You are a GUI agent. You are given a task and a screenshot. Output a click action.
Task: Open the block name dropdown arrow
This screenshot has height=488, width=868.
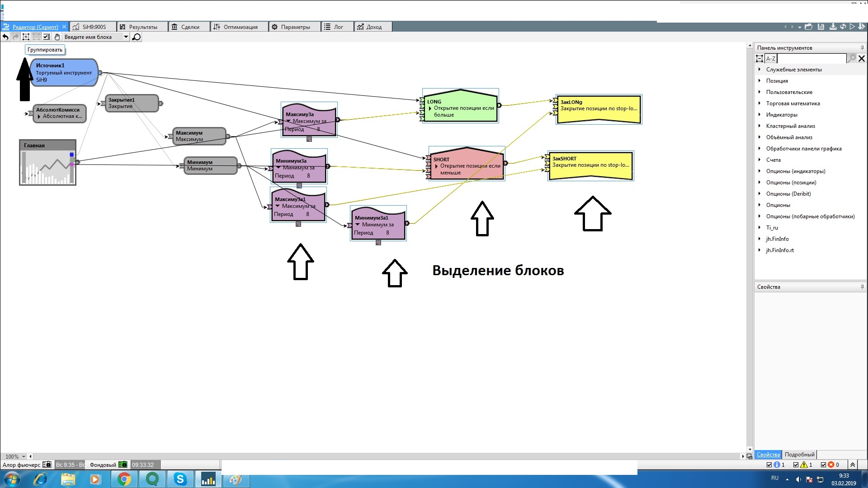(x=126, y=37)
